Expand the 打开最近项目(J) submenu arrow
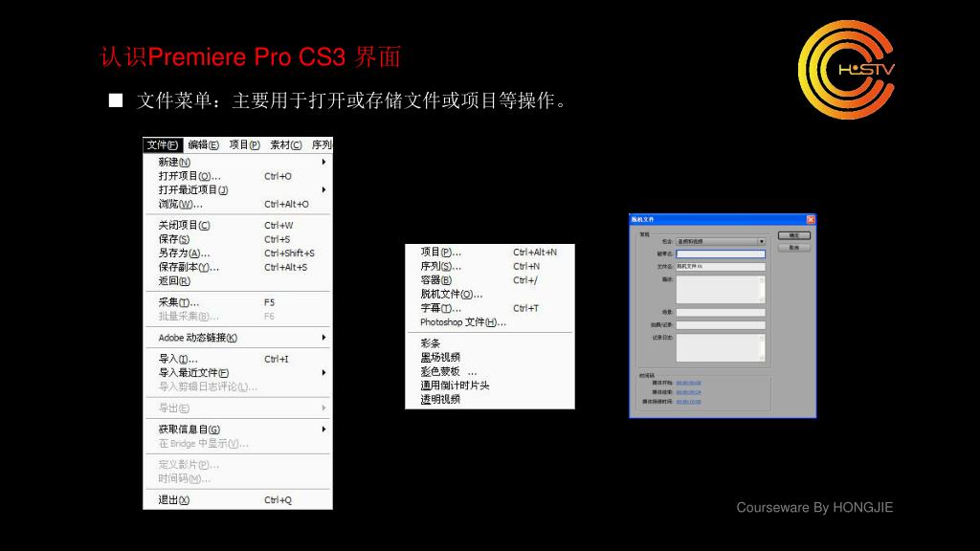980x551 pixels. pos(323,190)
